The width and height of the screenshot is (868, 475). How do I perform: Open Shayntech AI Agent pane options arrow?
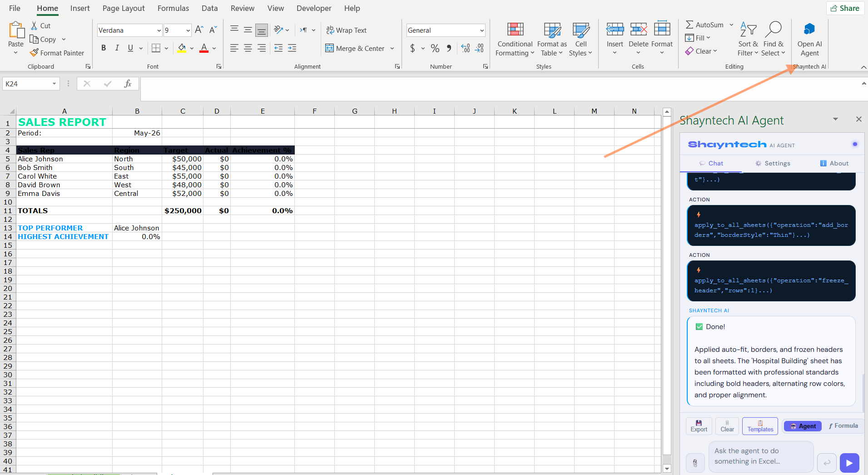point(835,119)
